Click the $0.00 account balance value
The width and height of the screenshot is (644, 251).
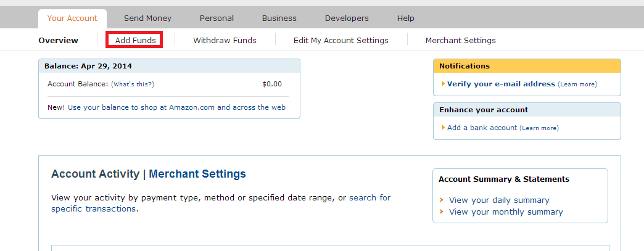click(x=272, y=84)
